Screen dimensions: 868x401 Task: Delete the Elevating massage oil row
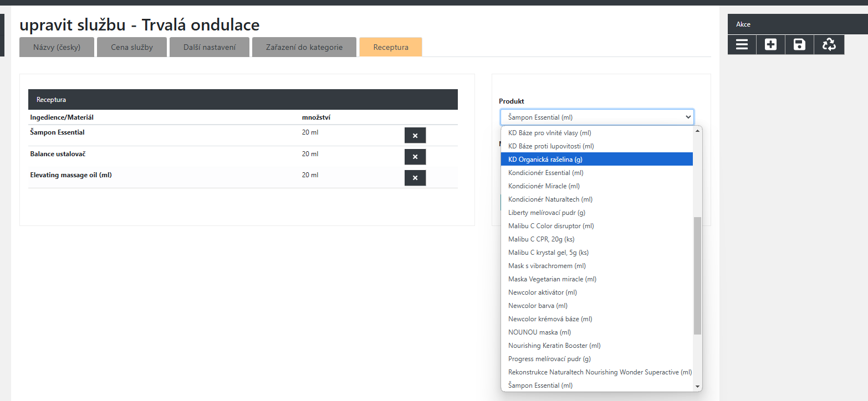(x=415, y=178)
